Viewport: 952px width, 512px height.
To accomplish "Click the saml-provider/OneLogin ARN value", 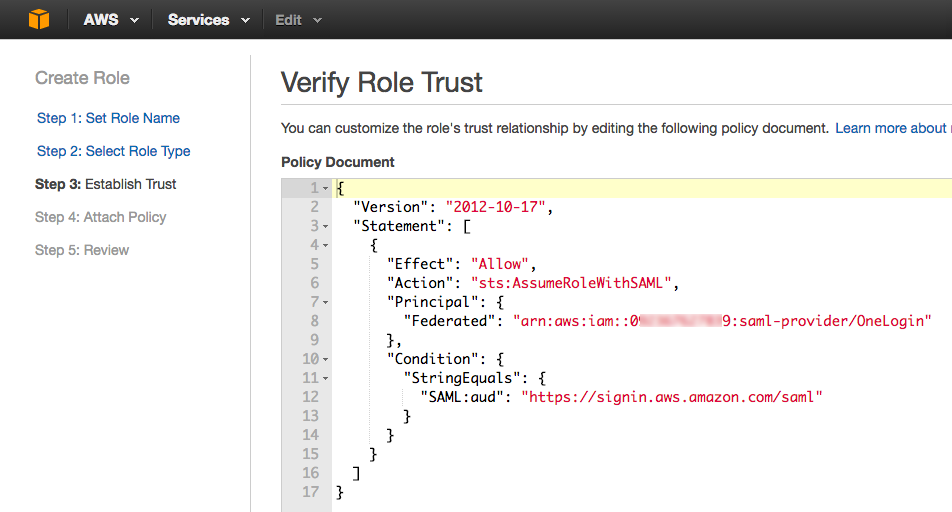I will (x=722, y=321).
